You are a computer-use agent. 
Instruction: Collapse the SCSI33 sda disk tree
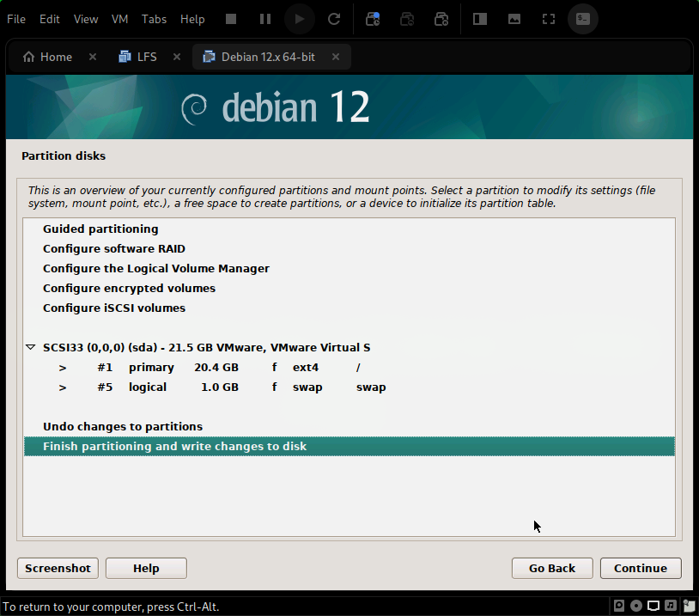(31, 348)
